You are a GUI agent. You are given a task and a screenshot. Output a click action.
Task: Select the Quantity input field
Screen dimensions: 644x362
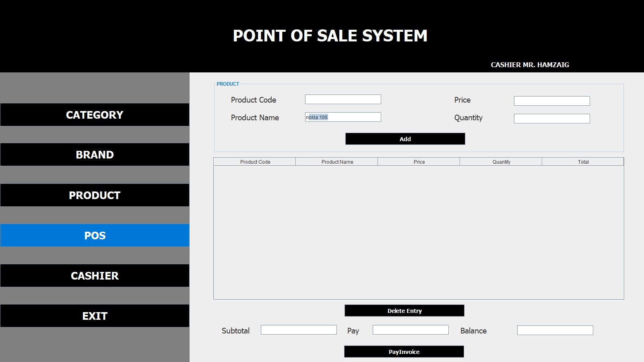click(551, 119)
